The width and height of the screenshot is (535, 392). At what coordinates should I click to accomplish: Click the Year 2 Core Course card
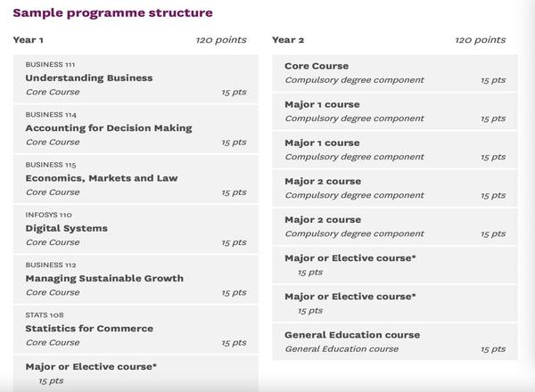tap(395, 73)
